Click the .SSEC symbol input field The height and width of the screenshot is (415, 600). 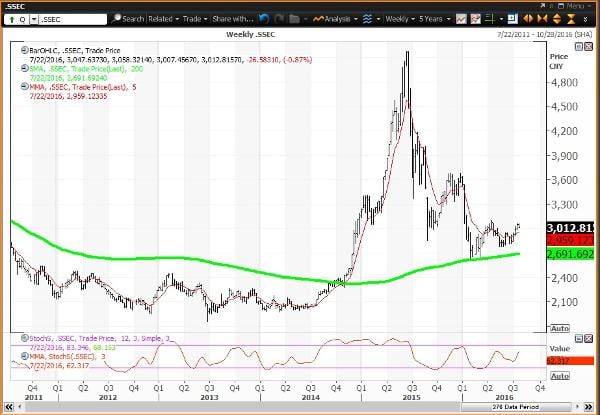[73, 20]
